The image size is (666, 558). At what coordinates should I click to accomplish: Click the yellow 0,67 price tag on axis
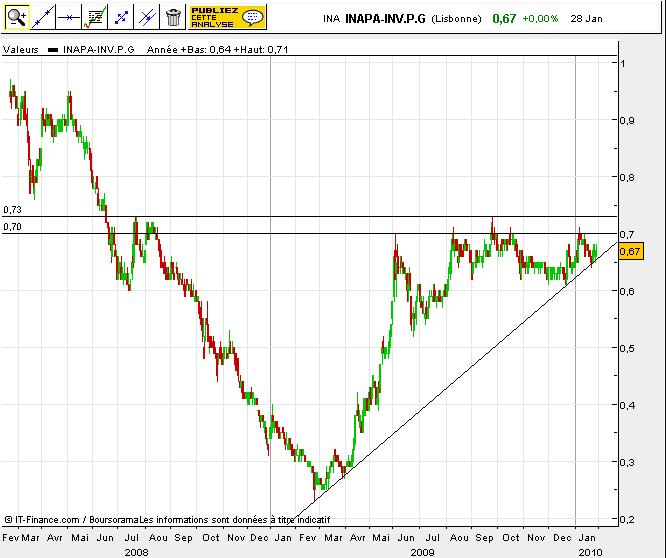point(631,251)
